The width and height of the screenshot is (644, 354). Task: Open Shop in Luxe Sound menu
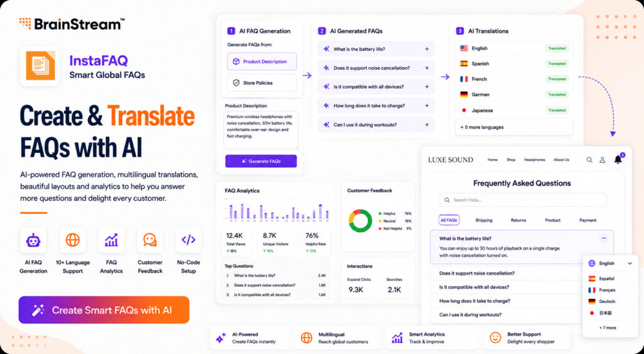pos(511,160)
